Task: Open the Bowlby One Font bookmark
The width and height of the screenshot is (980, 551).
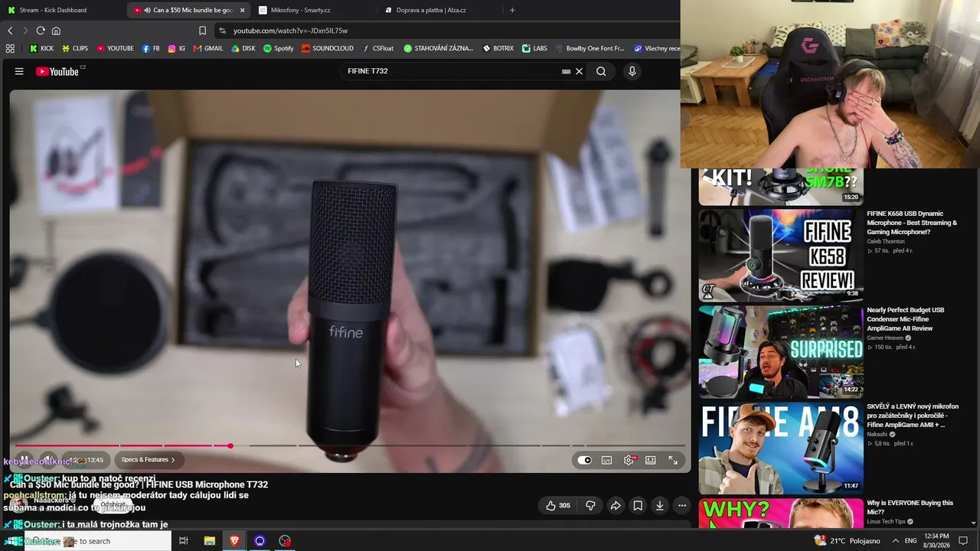Action: [590, 48]
